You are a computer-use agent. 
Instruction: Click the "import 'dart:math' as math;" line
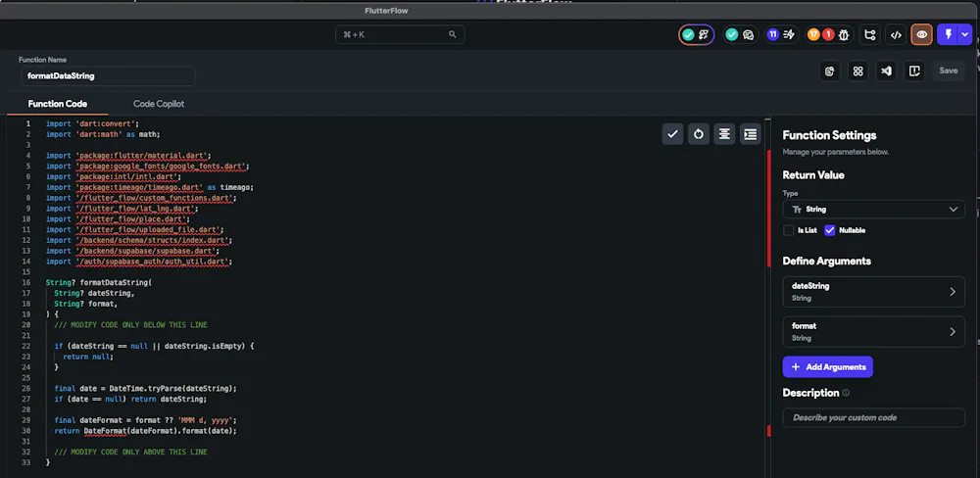point(103,134)
